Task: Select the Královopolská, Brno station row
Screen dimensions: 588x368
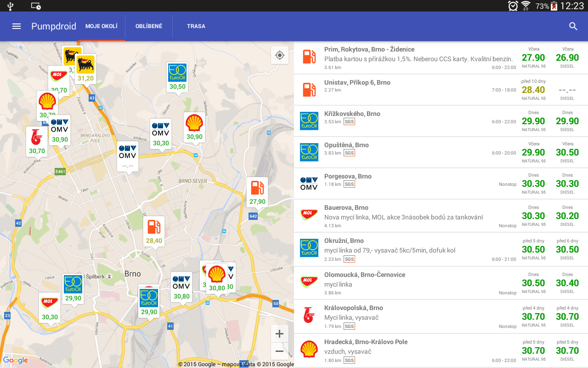Action: pos(441,316)
